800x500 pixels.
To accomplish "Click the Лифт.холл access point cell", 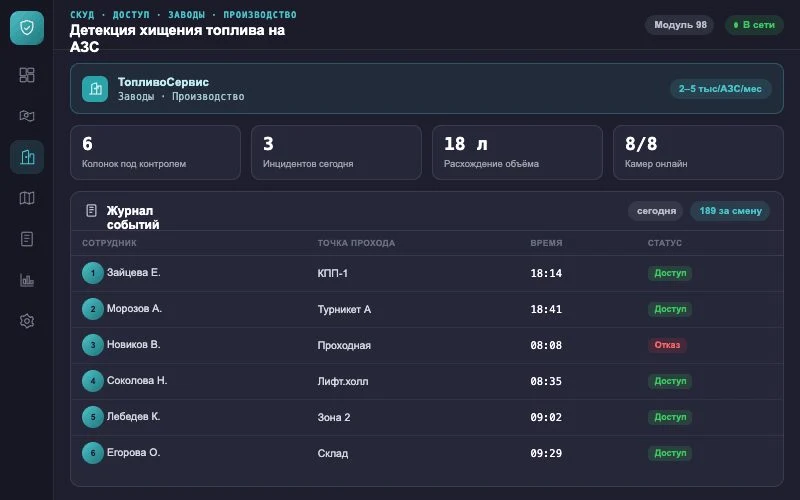I will (x=343, y=381).
